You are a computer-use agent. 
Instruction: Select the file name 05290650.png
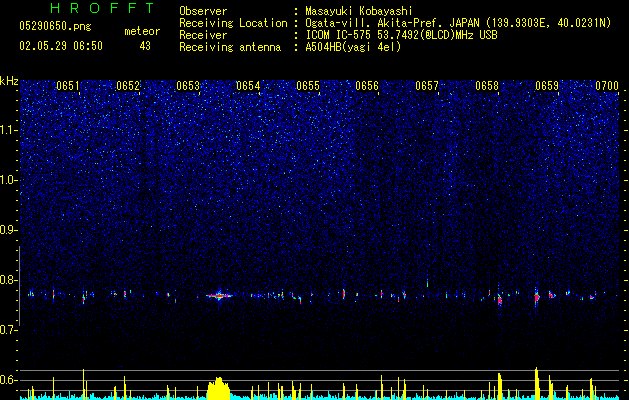point(55,27)
